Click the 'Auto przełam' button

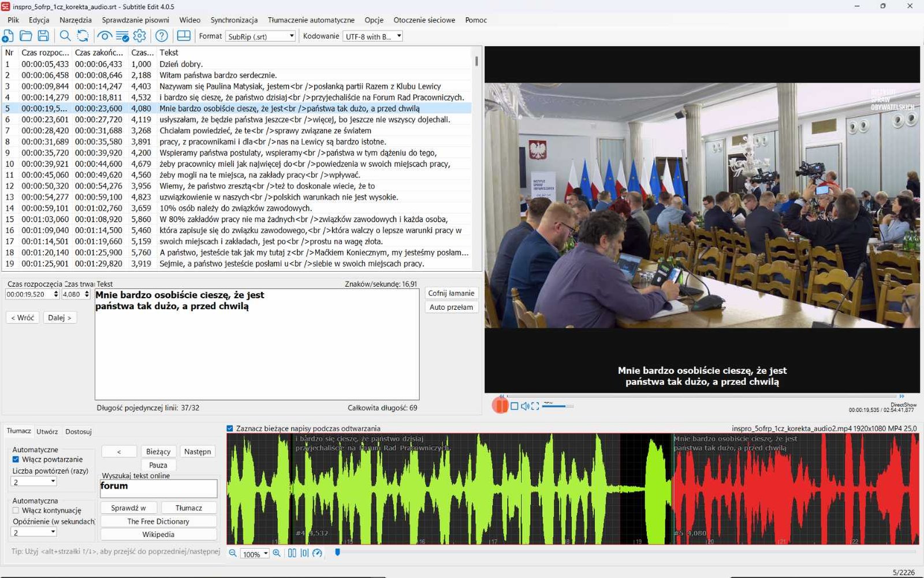451,307
